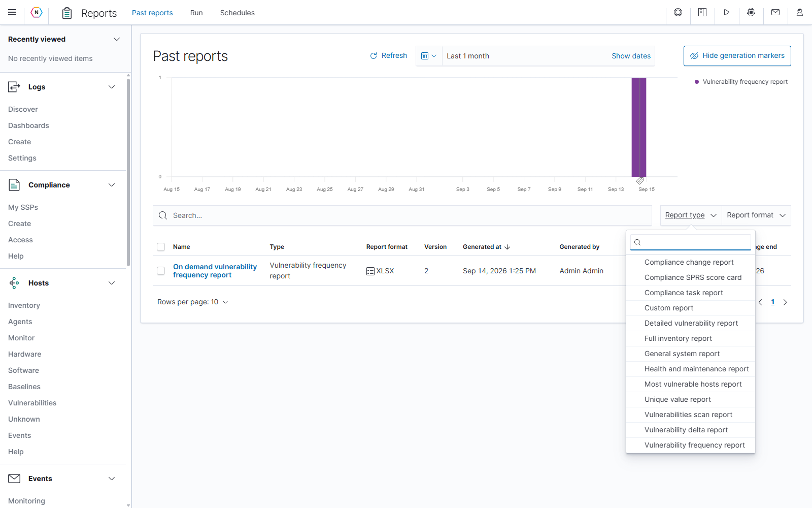This screenshot has height=508, width=812.
Task: Close the Report type dropdown
Action: coord(691,215)
